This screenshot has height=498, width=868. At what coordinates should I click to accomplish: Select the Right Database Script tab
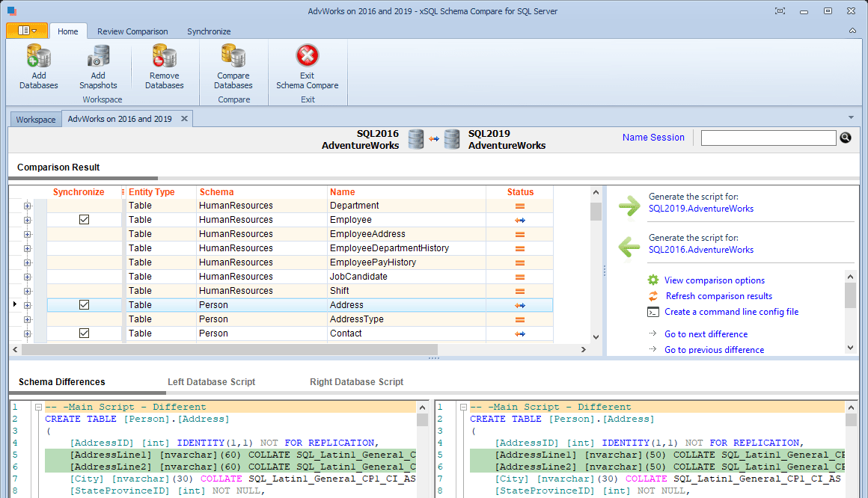[x=356, y=382]
